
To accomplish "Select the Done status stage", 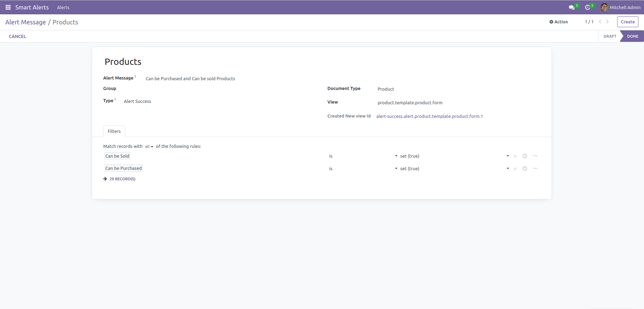I will pos(632,36).
